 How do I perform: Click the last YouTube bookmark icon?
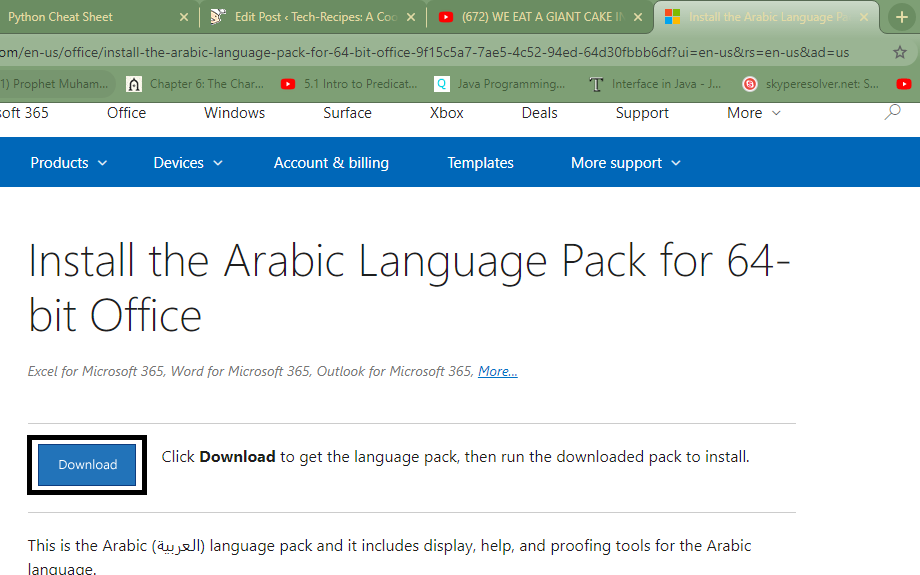pyautogui.click(x=904, y=84)
